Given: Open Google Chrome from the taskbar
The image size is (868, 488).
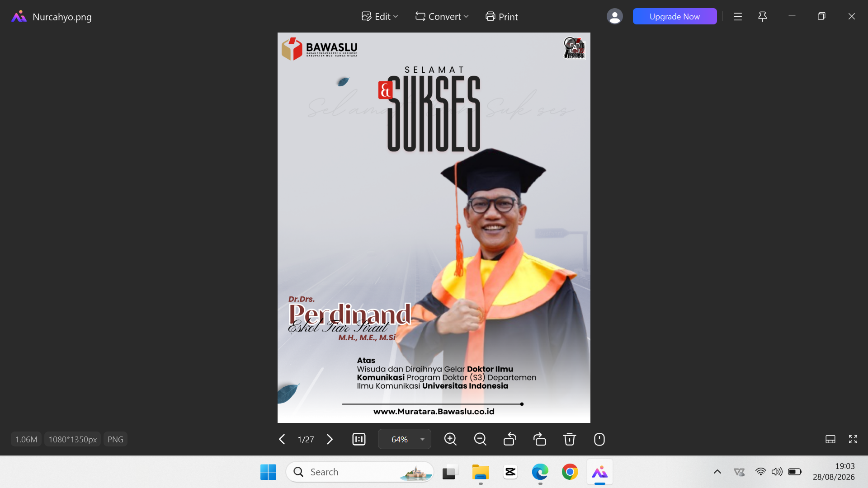Looking at the screenshot, I should click(570, 472).
